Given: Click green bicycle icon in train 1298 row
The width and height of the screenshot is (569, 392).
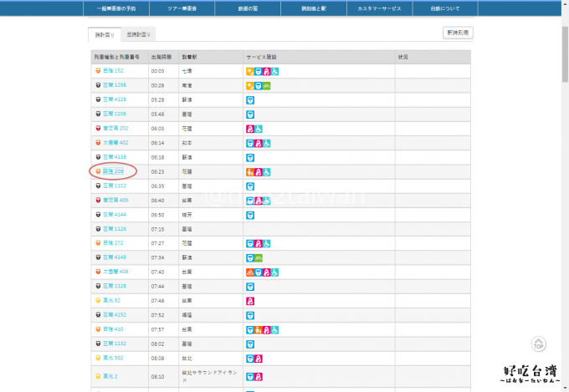Looking at the screenshot, I should pos(267,85).
